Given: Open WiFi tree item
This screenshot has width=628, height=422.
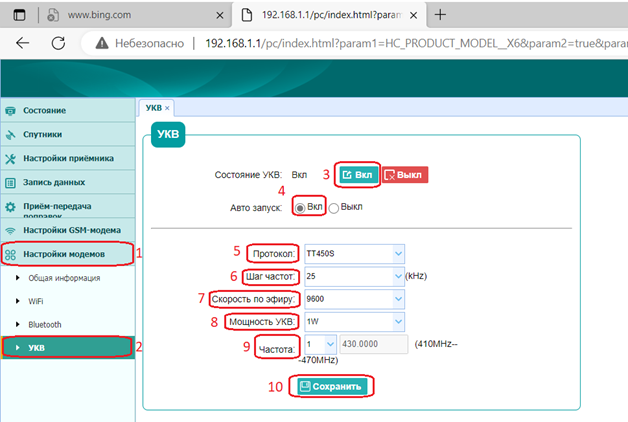Looking at the screenshot, I should [36, 301].
